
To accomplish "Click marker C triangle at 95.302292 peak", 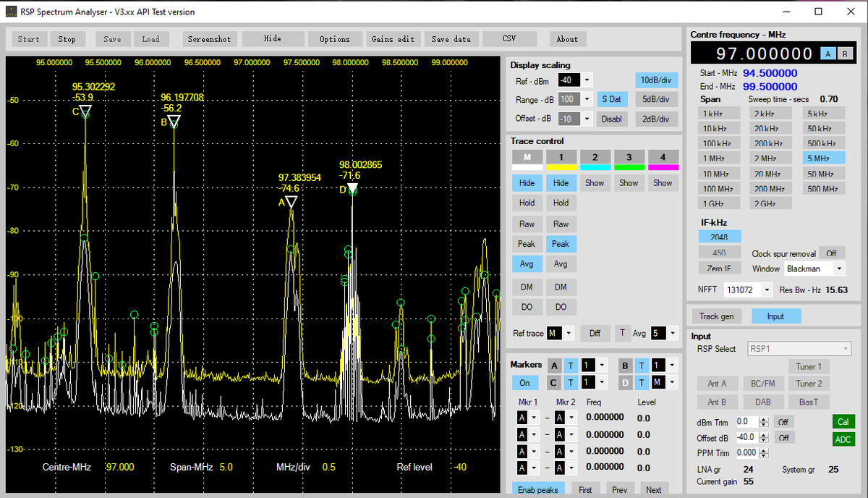I will click(85, 111).
